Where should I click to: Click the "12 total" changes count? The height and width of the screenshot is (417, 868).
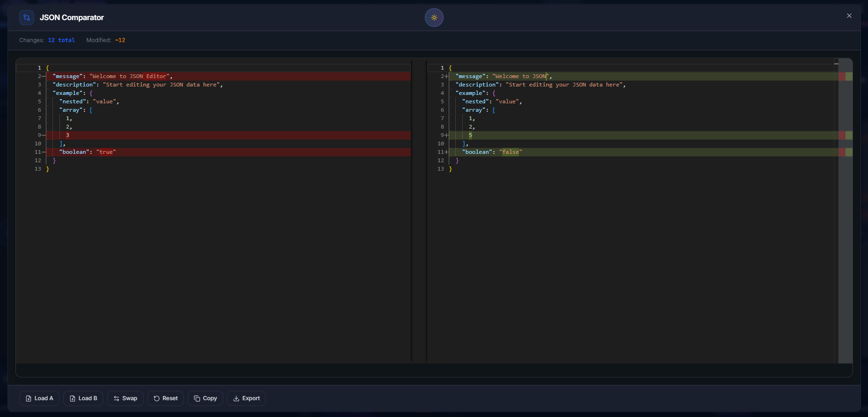tap(61, 40)
